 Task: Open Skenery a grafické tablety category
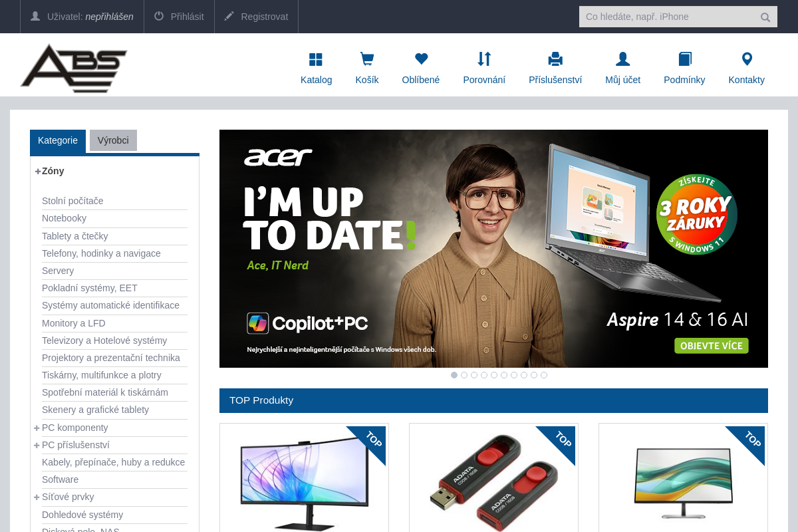tap(95, 410)
